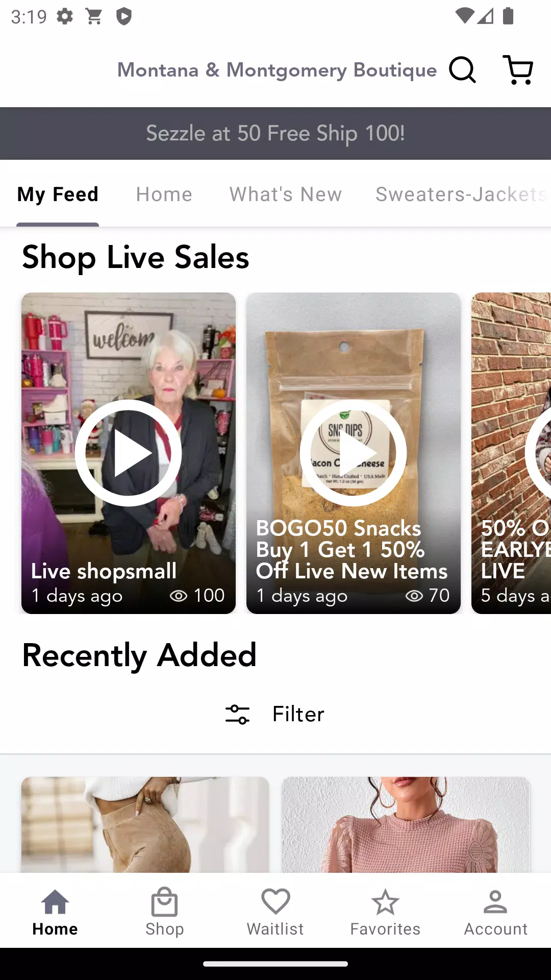Tap the view count on Live shopsmall
Screen dimensions: 551x980
click(197, 596)
